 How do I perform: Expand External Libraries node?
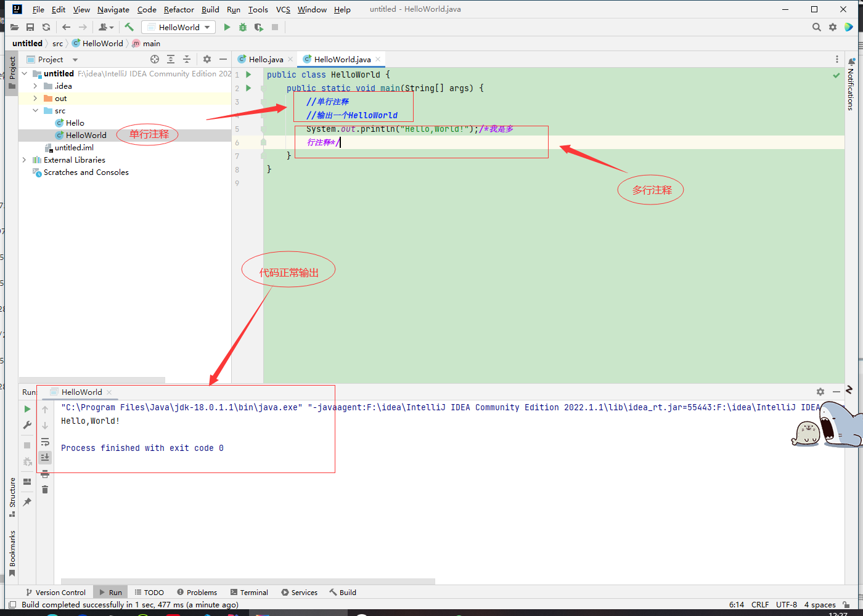coord(25,160)
